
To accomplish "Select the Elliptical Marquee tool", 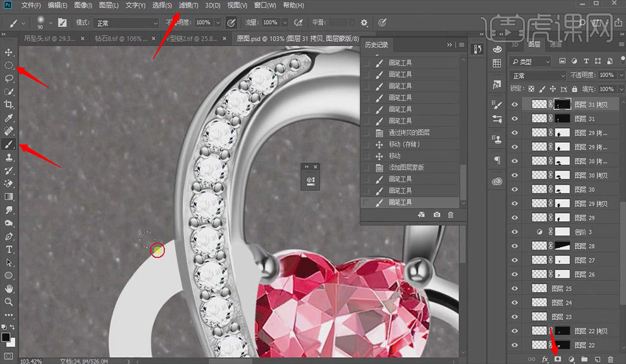I will (9, 65).
